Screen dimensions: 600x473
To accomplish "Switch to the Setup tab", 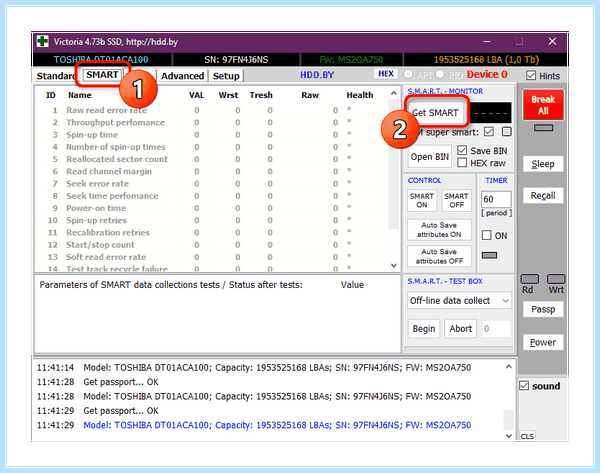I will (226, 76).
